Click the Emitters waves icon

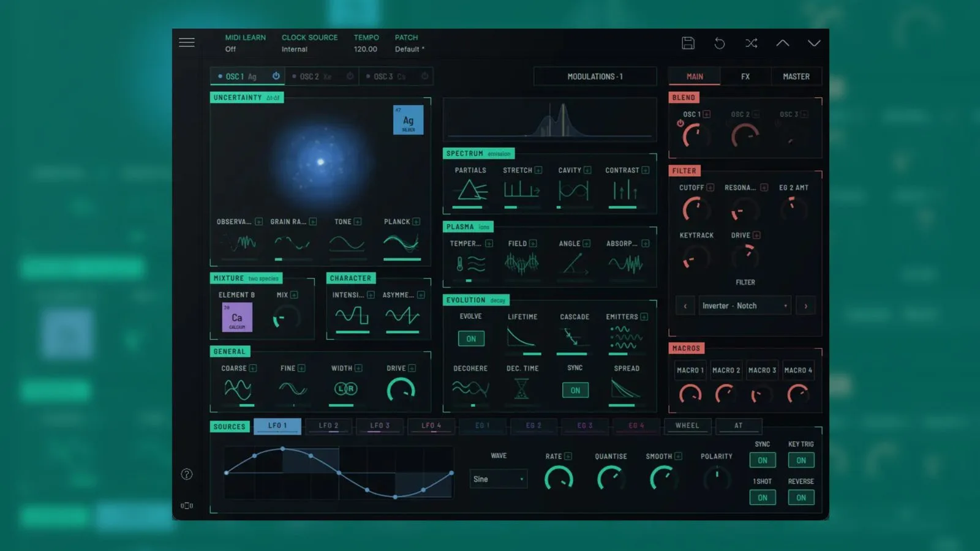[x=625, y=337]
